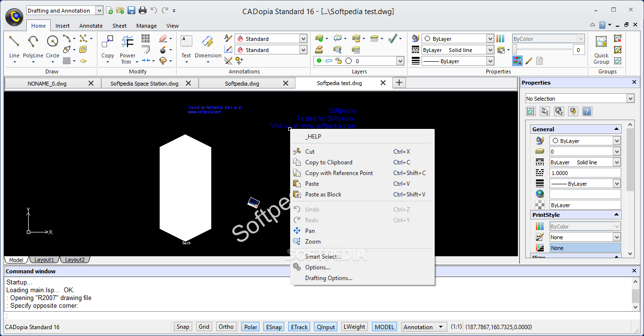Collapse the General section in Properties panel
Image resolution: width=644 pixels, height=336 pixels.
pyautogui.click(x=617, y=129)
